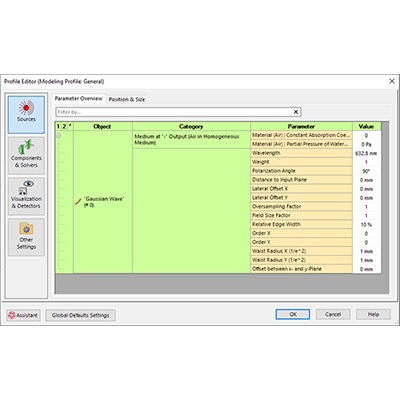The image size is (400, 400).
Task: Open Global Defaults Settings
Action: click(80, 315)
